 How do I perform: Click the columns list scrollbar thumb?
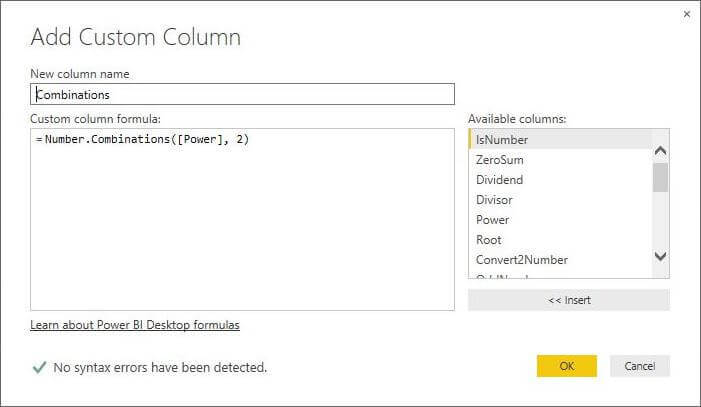(x=660, y=177)
